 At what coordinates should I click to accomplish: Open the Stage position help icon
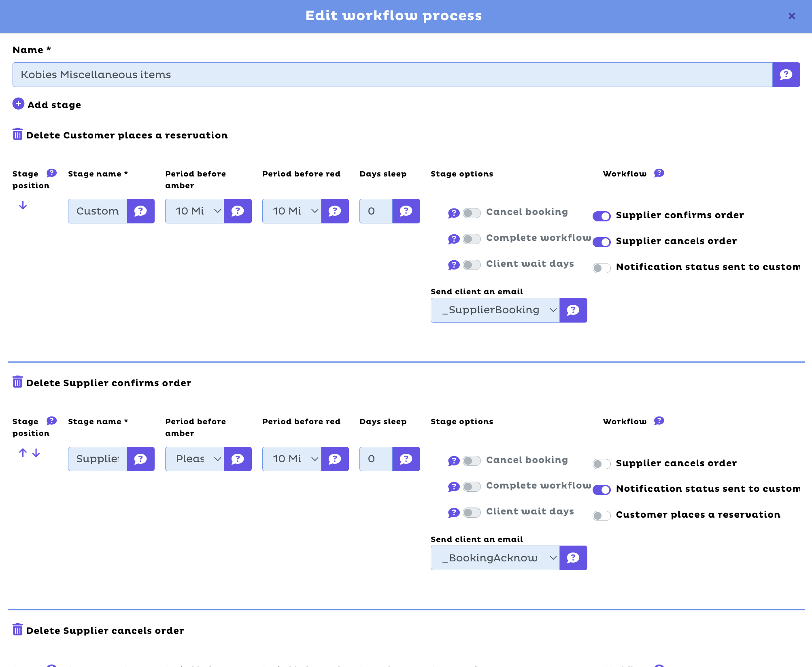(x=52, y=173)
